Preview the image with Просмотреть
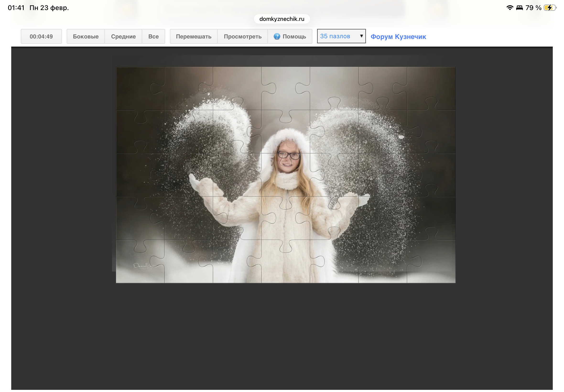Image resolution: width=564 pixels, height=392 pixels. (242, 36)
